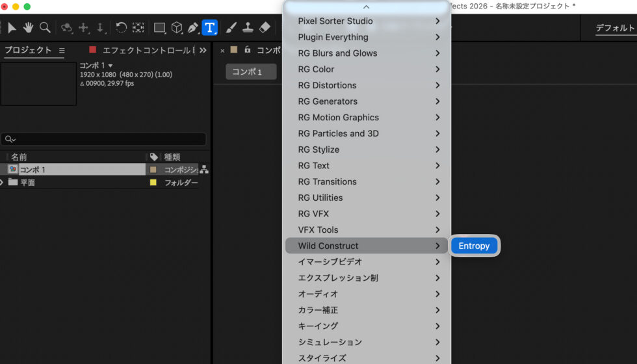Open the RG Stylize submenu
Screen dimensions: 637x364
tap(368, 149)
